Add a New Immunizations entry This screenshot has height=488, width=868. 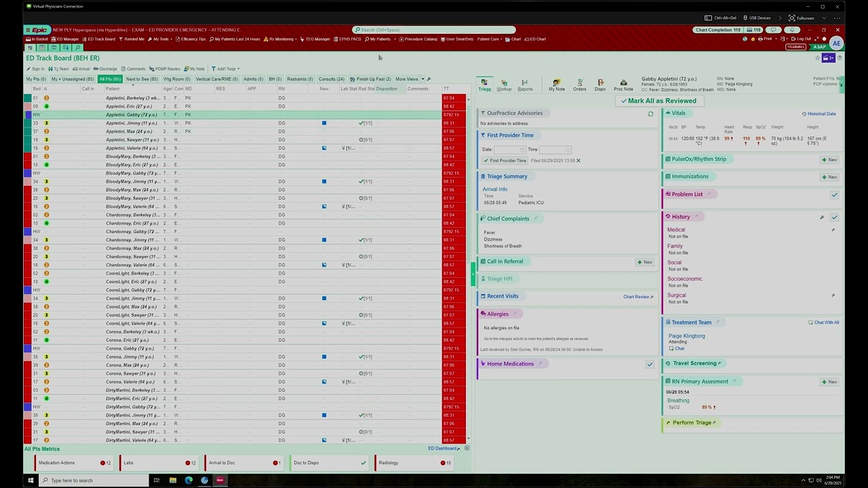(829, 177)
